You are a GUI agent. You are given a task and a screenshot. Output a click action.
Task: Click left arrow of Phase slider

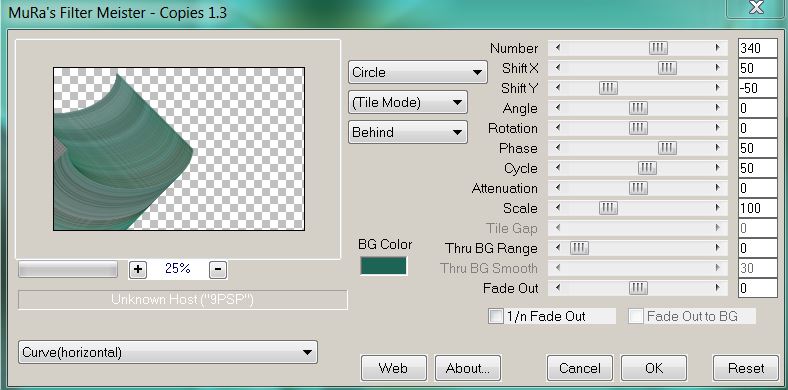558,148
